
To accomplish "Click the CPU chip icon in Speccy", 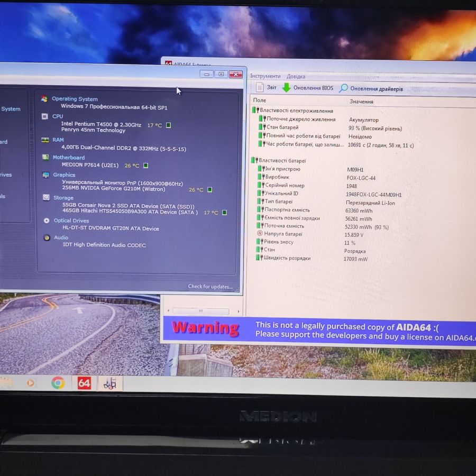I will [x=44, y=116].
